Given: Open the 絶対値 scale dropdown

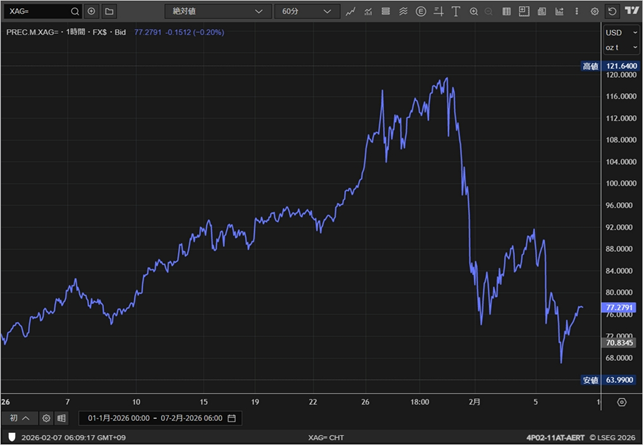Looking at the screenshot, I should coord(218,11).
